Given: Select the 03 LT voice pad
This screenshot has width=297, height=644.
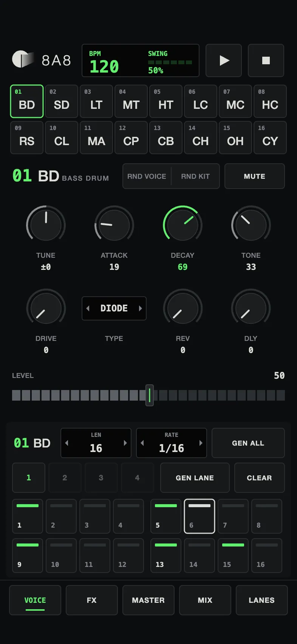Looking at the screenshot, I should click(96, 101).
